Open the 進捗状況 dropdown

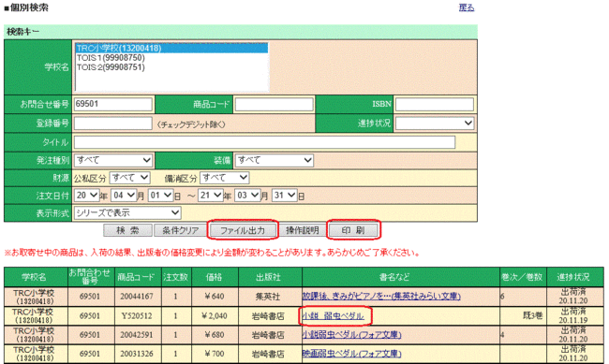point(434,124)
